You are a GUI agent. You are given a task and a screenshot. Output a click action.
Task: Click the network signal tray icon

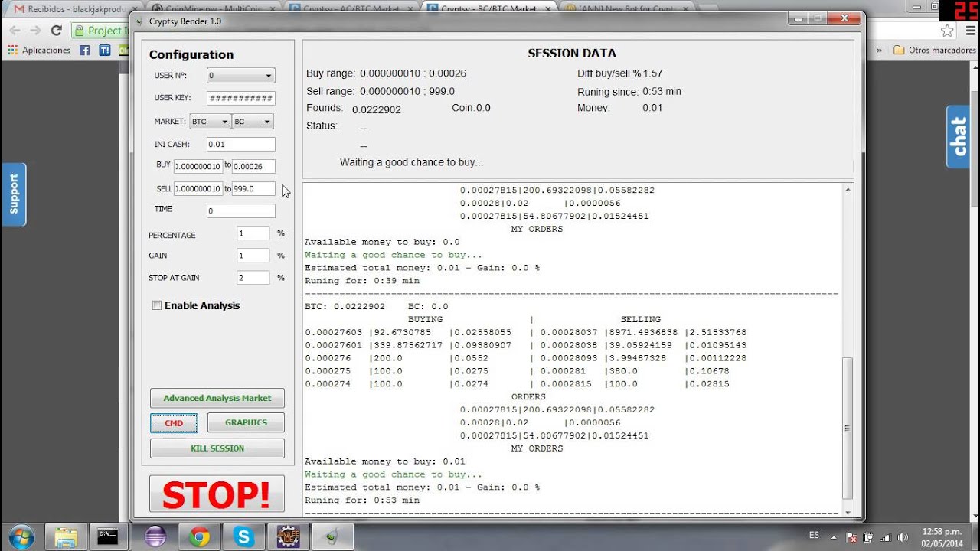[x=886, y=537]
